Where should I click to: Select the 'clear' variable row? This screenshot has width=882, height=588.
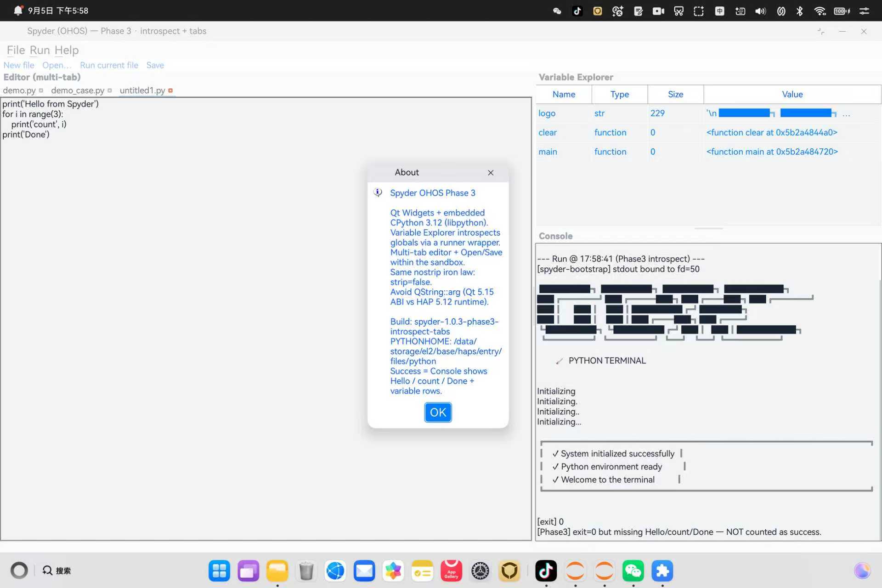point(708,132)
